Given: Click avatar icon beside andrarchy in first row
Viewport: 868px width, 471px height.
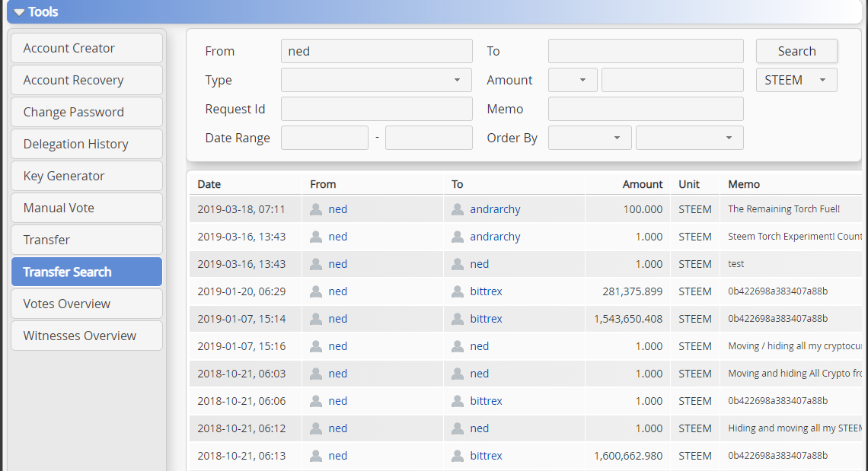Looking at the screenshot, I should coord(458,209).
